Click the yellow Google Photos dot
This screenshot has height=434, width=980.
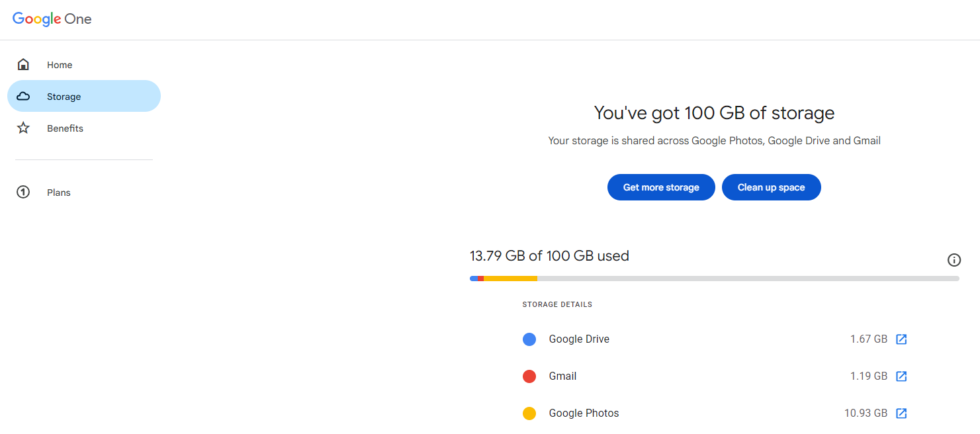click(x=529, y=413)
